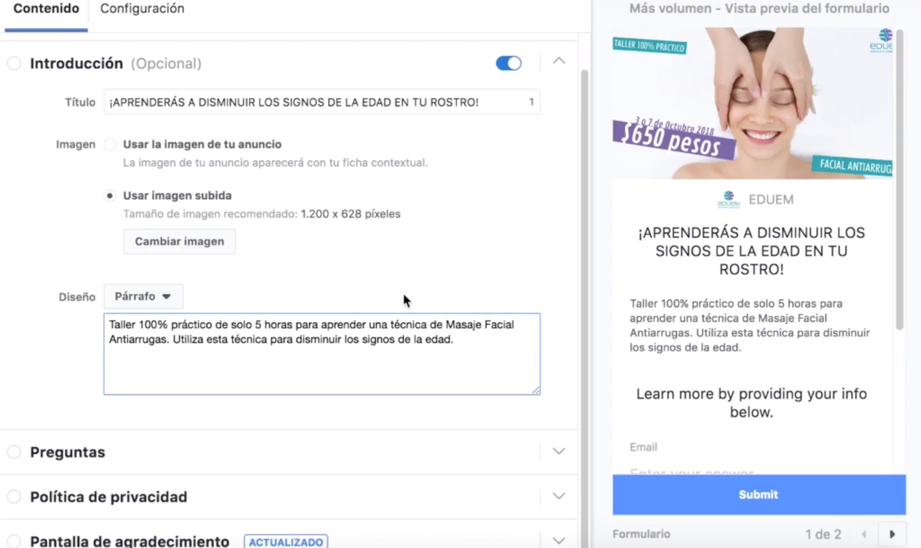This screenshot has width=921, height=548.
Task: Go to previous form preview page arrow
Action: click(864, 534)
